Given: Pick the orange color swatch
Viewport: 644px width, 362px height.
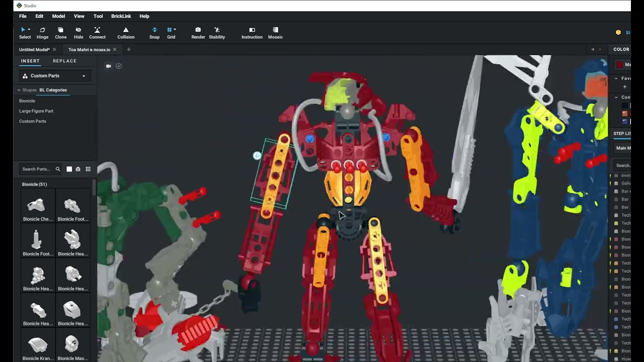Looking at the screenshot, I should [625, 114].
